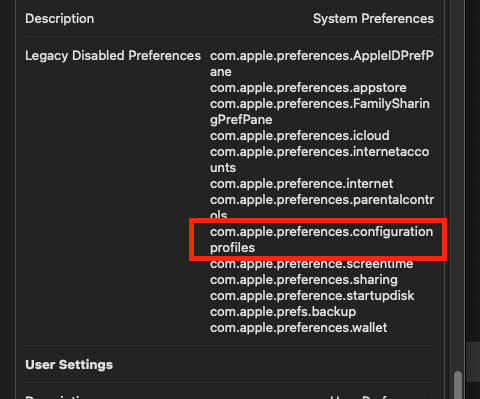Select the System Preferences description value
Screen dimensions: 480x399
tap(373, 19)
